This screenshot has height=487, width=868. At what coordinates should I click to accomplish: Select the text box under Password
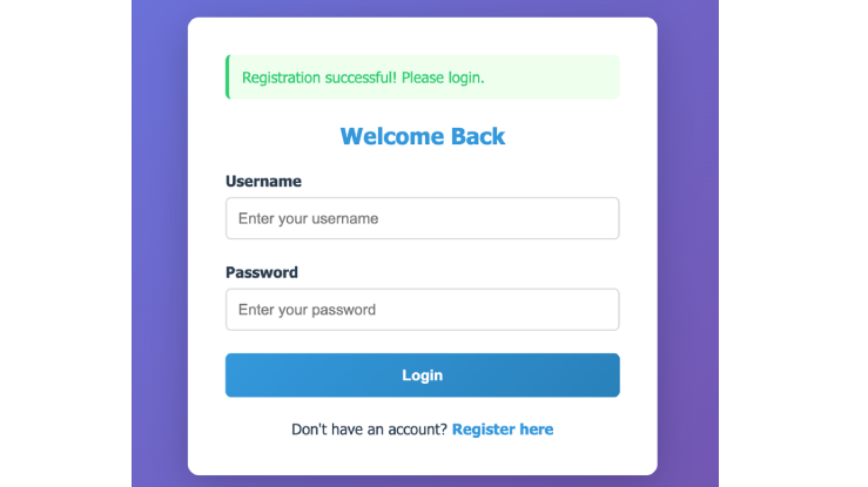(422, 309)
